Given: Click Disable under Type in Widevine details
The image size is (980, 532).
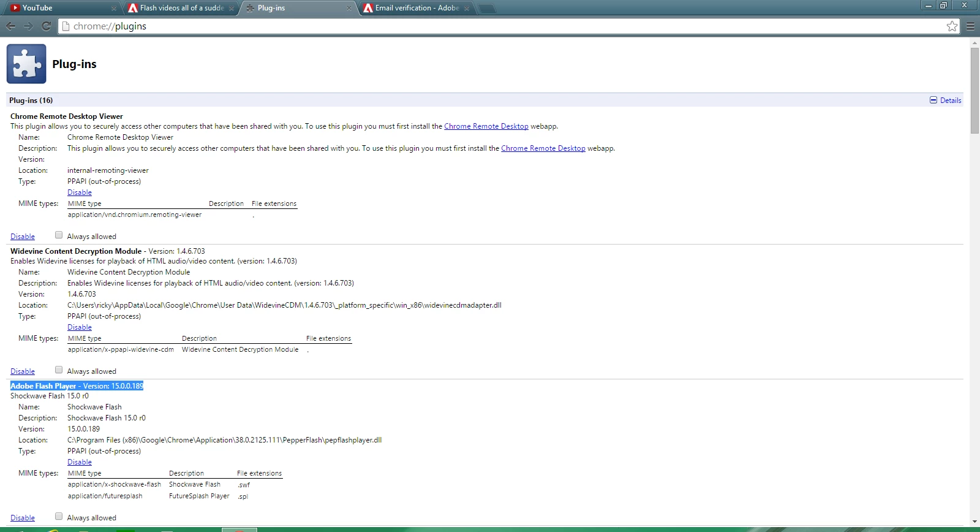Looking at the screenshot, I should (x=80, y=327).
